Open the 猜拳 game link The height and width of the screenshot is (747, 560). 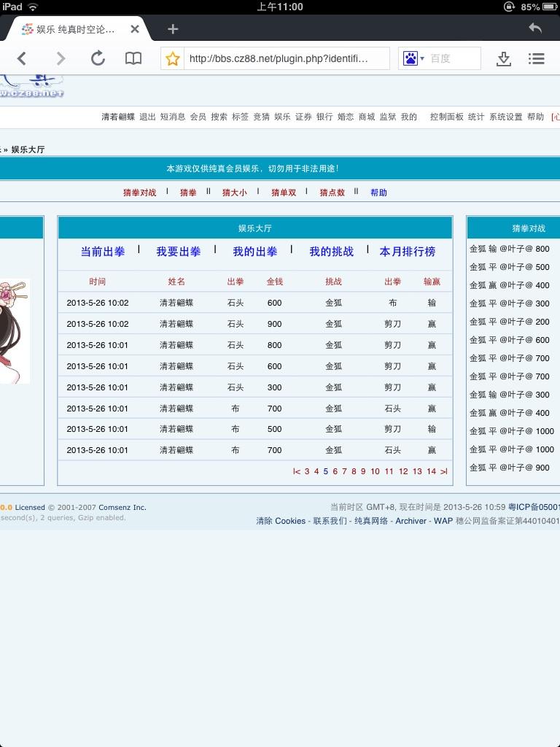(x=188, y=193)
